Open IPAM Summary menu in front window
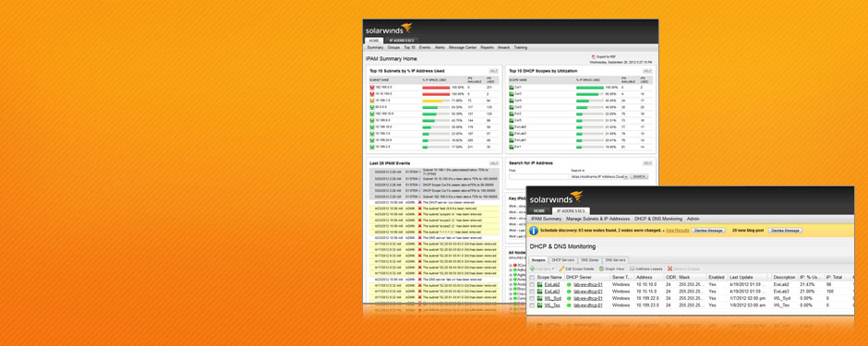 547,219
